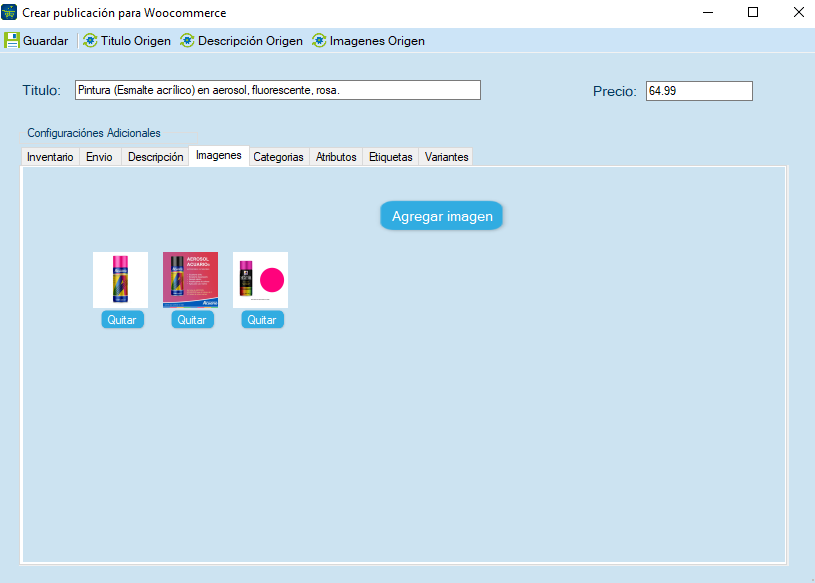The image size is (815, 583).
Task: Click into the Titulo text field
Action: pos(278,90)
